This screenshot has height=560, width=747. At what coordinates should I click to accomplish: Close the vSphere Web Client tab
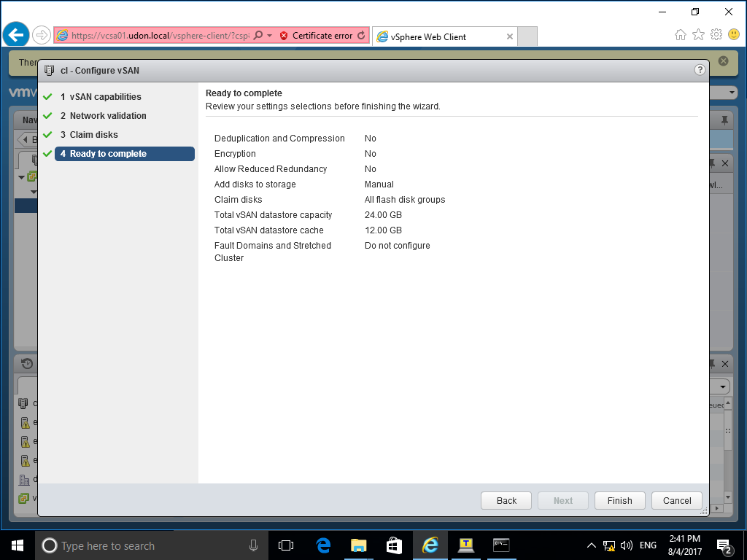tap(509, 36)
